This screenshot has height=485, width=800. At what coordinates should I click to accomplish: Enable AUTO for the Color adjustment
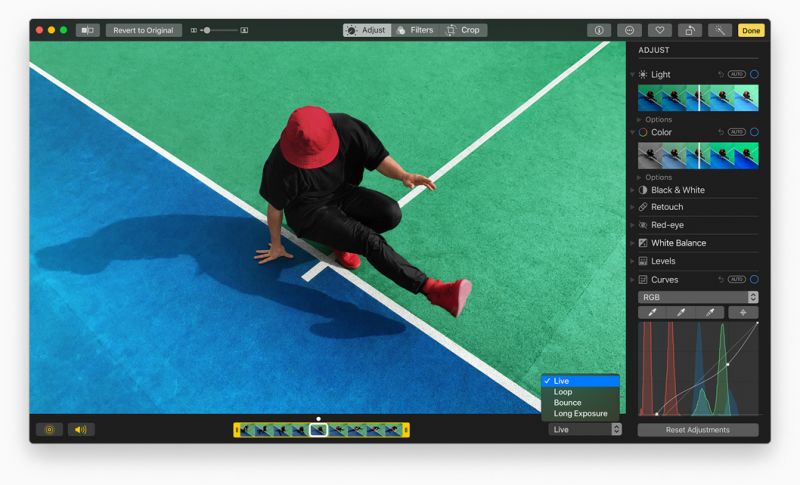pos(737,132)
